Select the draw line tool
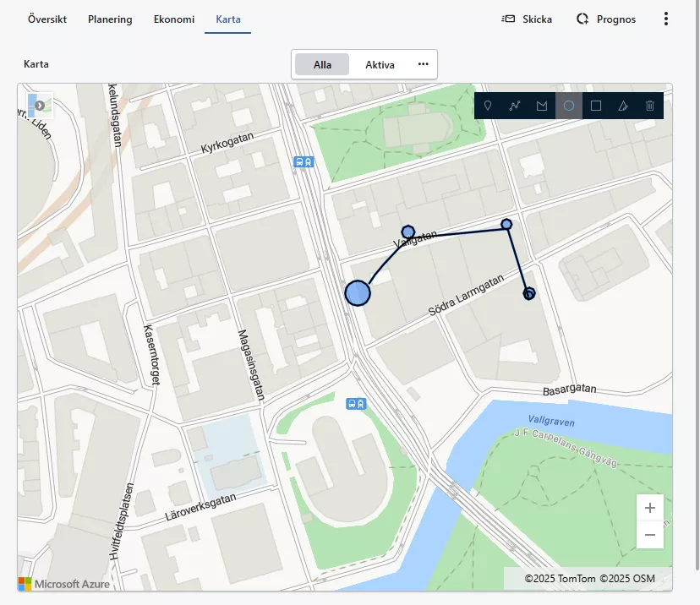The image size is (700, 605). point(515,106)
